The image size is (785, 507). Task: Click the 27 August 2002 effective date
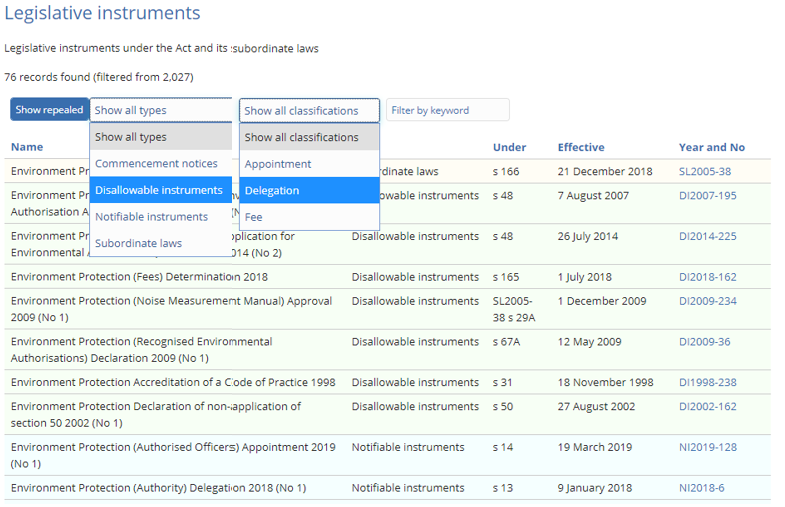pos(596,406)
